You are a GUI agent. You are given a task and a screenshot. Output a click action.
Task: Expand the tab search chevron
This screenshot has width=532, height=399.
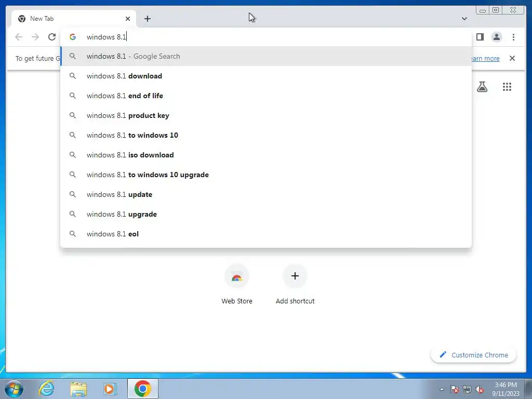(464, 19)
